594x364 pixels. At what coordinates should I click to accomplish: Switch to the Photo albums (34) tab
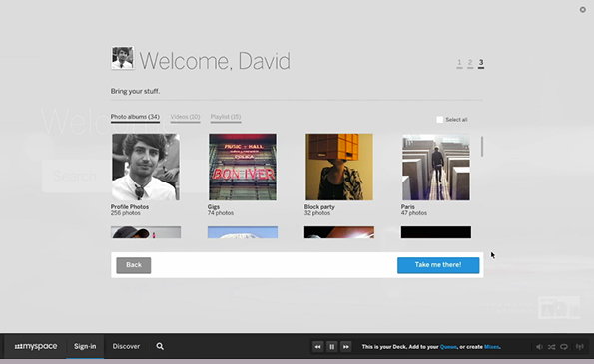135,117
